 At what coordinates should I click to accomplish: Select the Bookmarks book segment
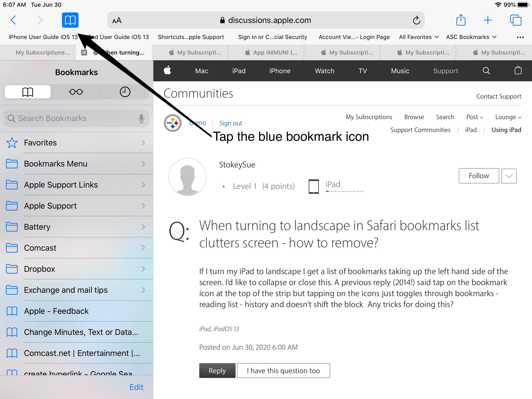pyautogui.click(x=28, y=92)
